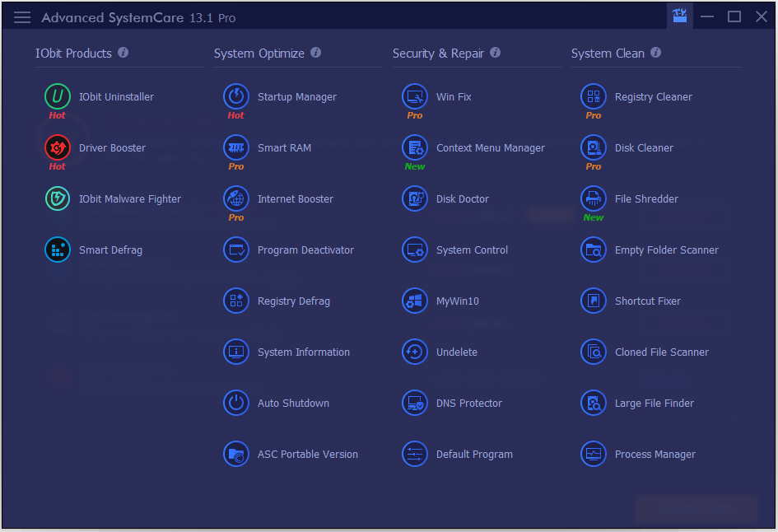The image size is (778, 532).
Task: Open Process Manager icon
Action: tap(594, 454)
